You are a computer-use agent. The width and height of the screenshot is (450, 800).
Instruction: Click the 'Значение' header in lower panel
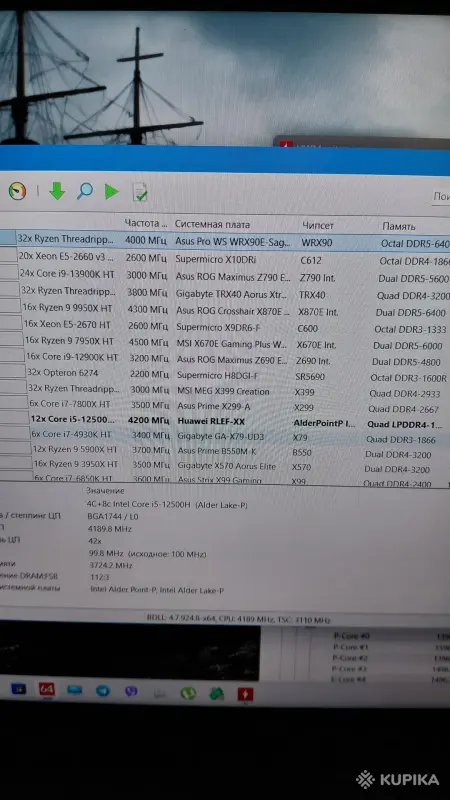[105, 491]
